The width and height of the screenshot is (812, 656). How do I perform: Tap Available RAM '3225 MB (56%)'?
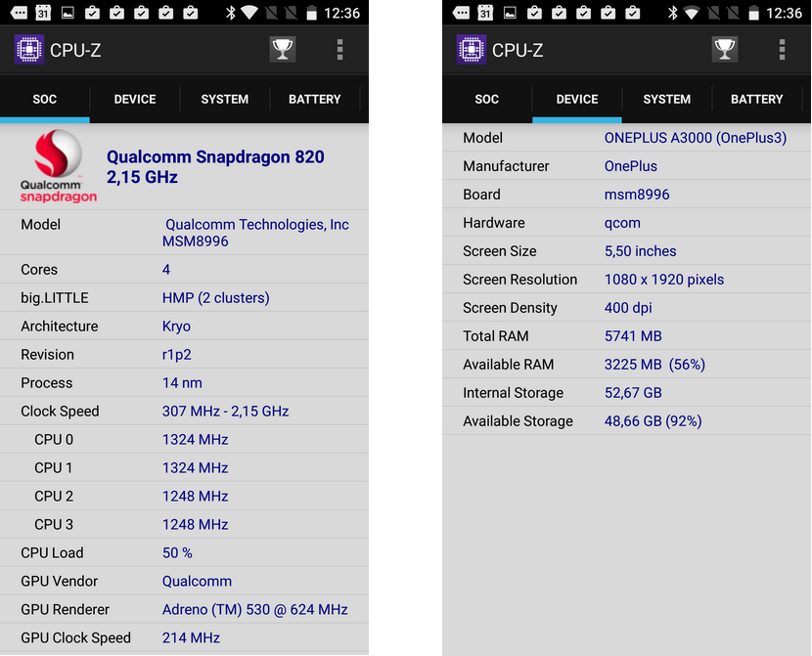click(x=654, y=365)
